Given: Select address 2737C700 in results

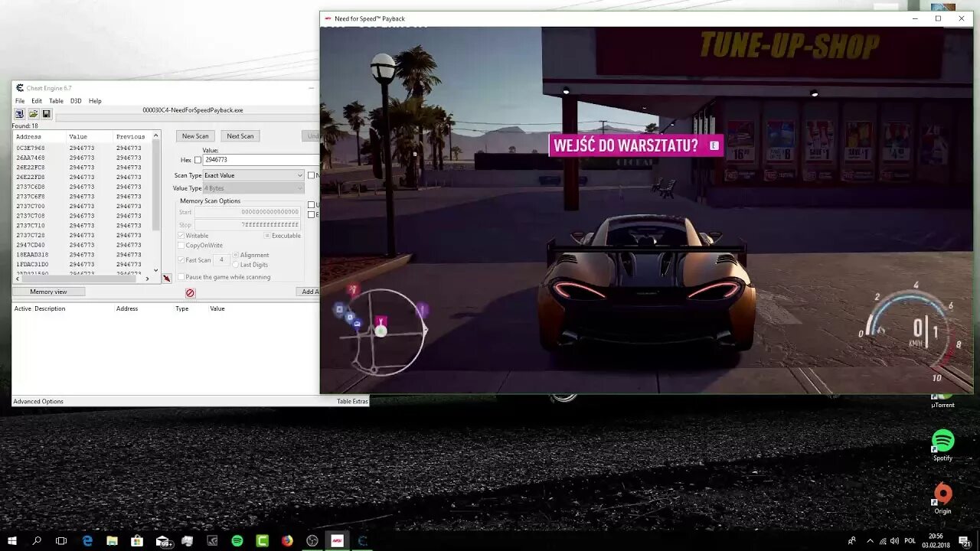Looking at the screenshot, I should [x=31, y=206].
